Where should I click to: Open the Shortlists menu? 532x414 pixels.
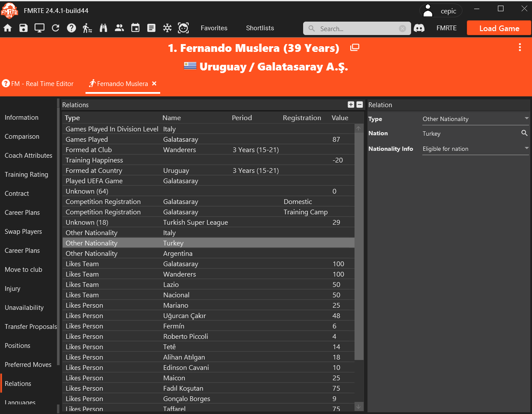(x=260, y=28)
